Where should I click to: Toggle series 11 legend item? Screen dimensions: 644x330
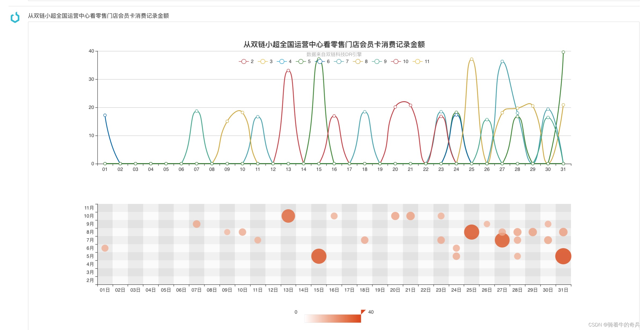coord(417,61)
